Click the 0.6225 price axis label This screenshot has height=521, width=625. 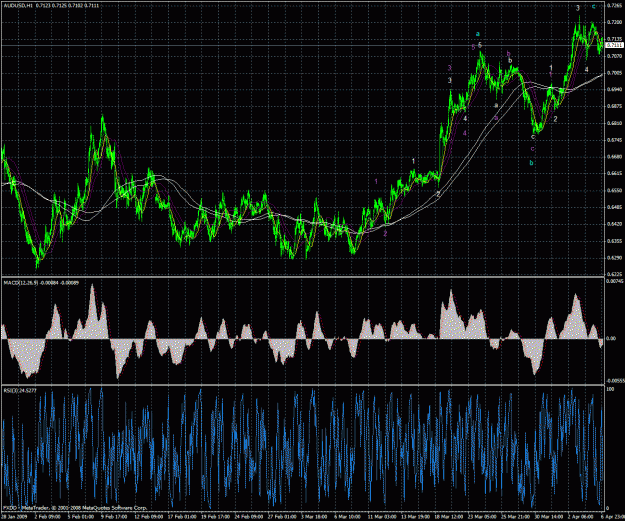pyautogui.click(x=613, y=274)
